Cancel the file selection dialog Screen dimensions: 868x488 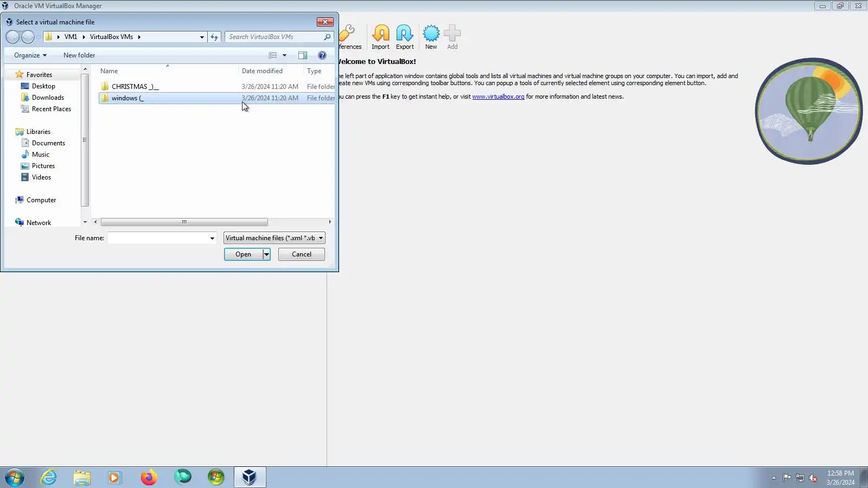tap(302, 254)
